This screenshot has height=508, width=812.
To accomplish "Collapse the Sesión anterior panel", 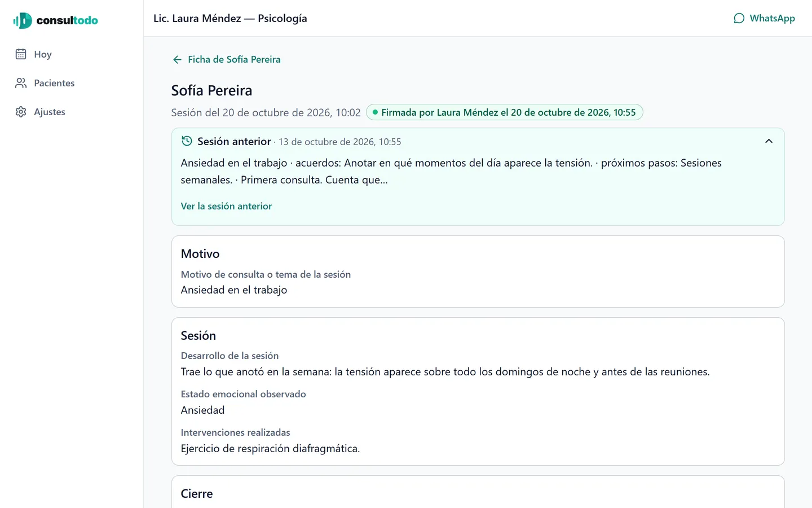I will (x=769, y=141).
